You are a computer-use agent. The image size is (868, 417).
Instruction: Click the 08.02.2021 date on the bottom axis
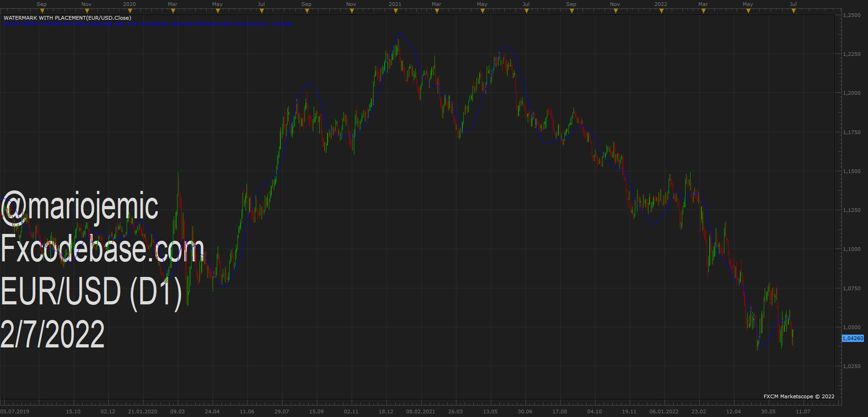pyautogui.click(x=421, y=412)
